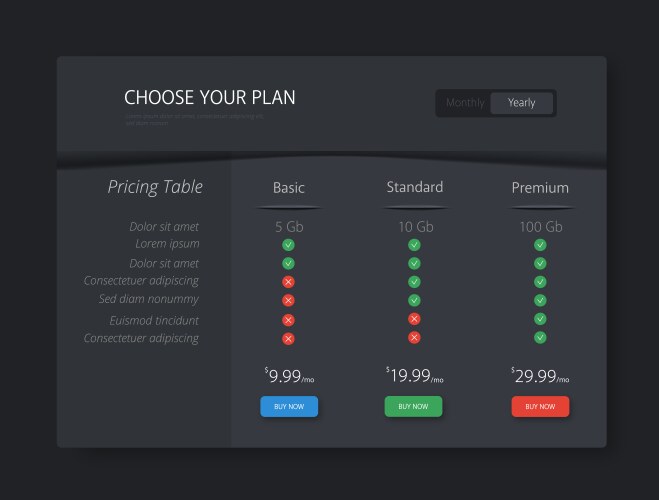Viewport: 659px width, 500px height.
Task: Click Standard's red cross for Euismod tincidunt
Action: [x=414, y=319]
